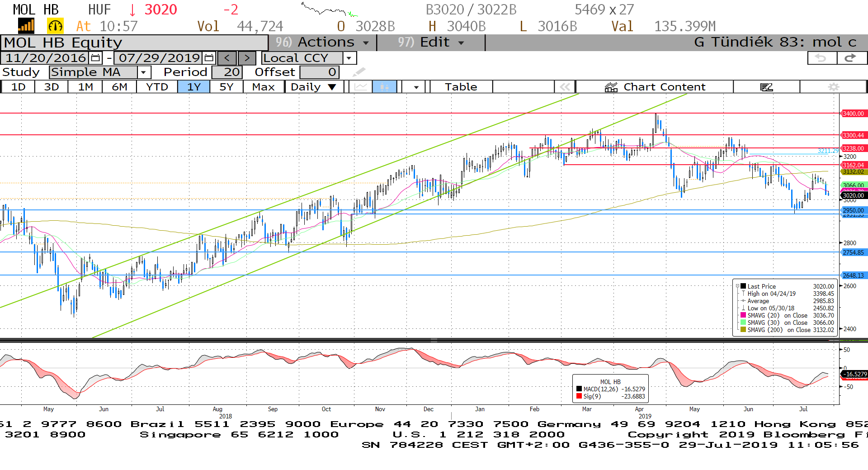Screen dimensions: 868x470
Task: Open the Local CCY currency dropdown
Action: coord(349,58)
